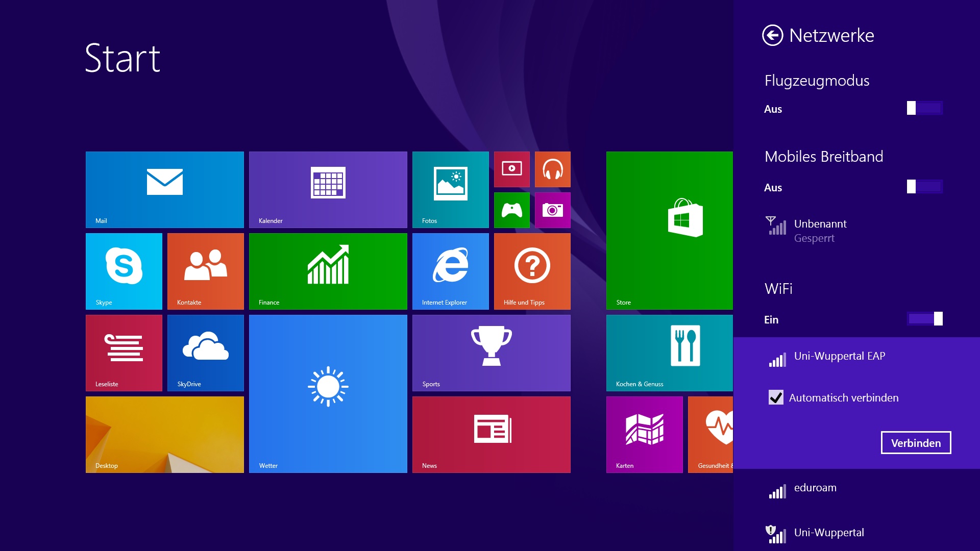Launch the Music headphones tile
Screen dimensions: 980x551
(x=553, y=169)
